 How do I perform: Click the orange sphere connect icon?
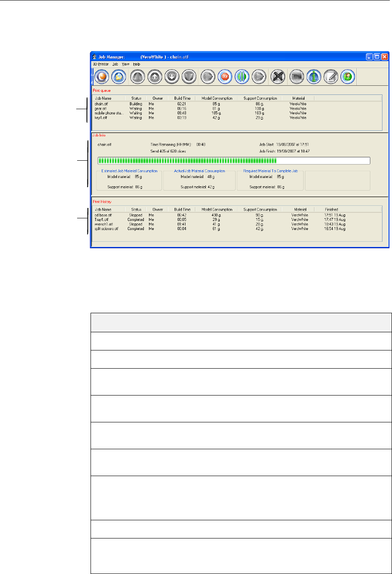(x=102, y=77)
